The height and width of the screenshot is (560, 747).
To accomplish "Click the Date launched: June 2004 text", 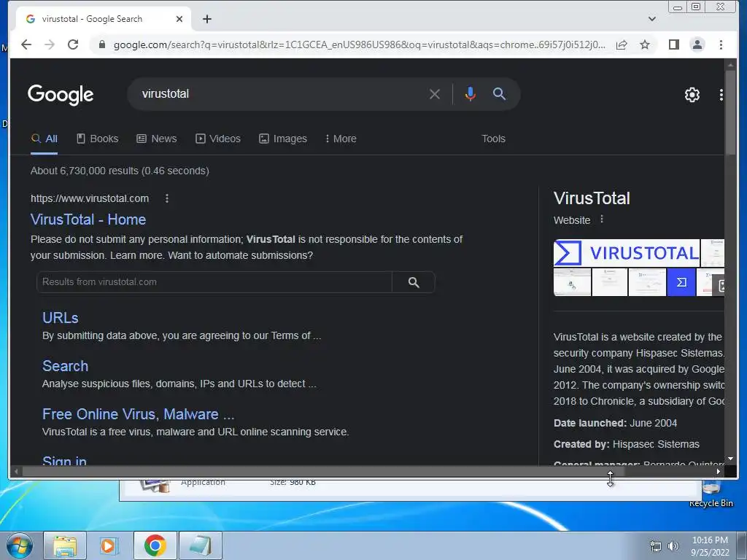I will point(615,423).
